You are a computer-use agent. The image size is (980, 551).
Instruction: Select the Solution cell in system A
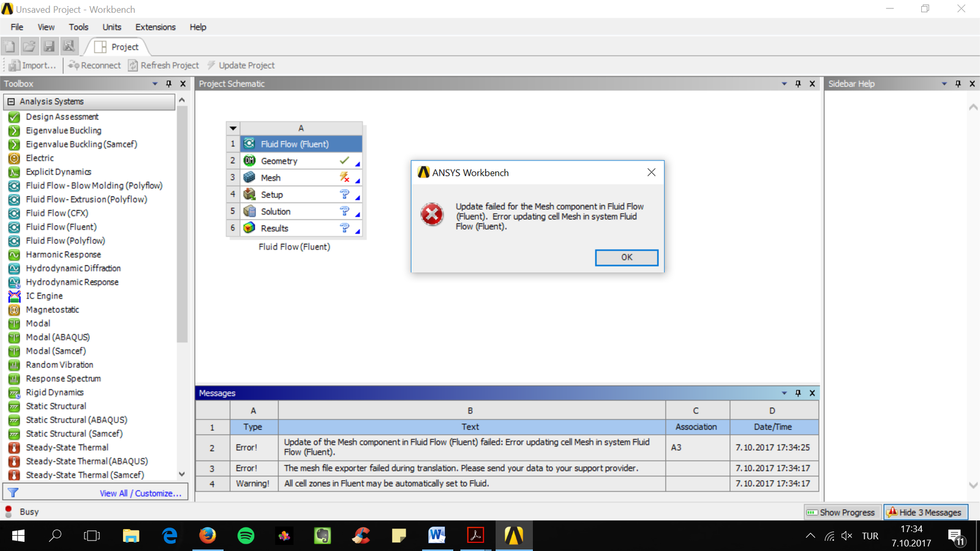click(x=301, y=211)
